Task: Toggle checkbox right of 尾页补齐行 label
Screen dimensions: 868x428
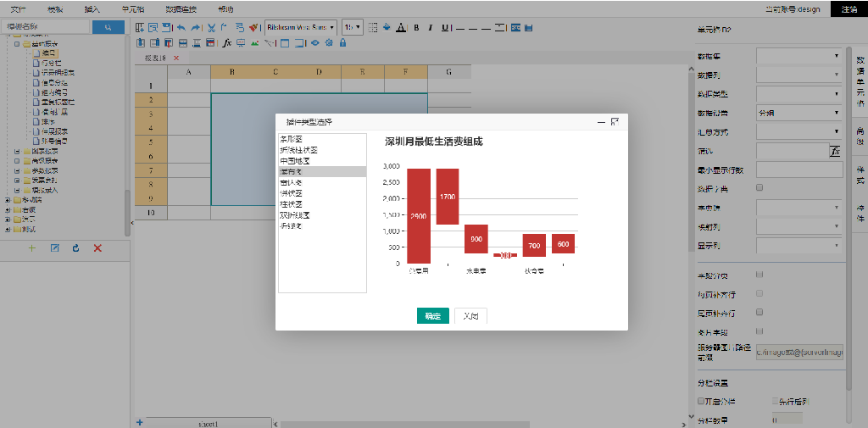Action: 759,312
